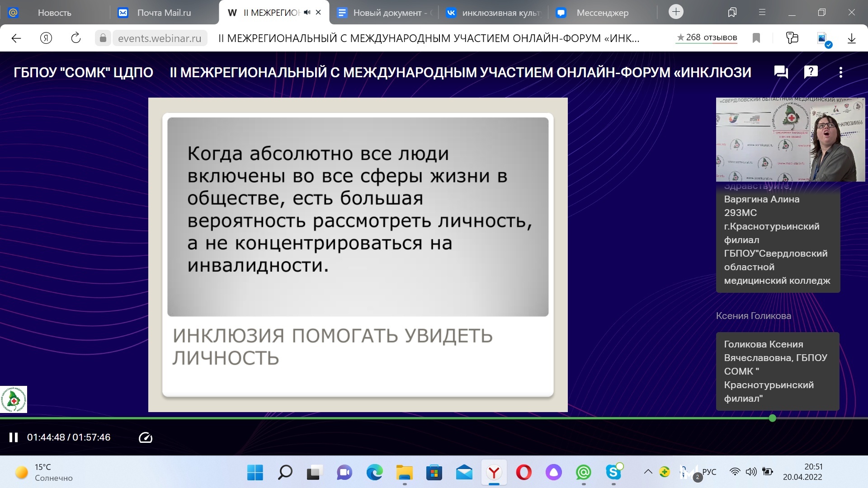Viewport: 868px width, 488px height.
Task: Switch the РУС input language
Action: (709, 472)
